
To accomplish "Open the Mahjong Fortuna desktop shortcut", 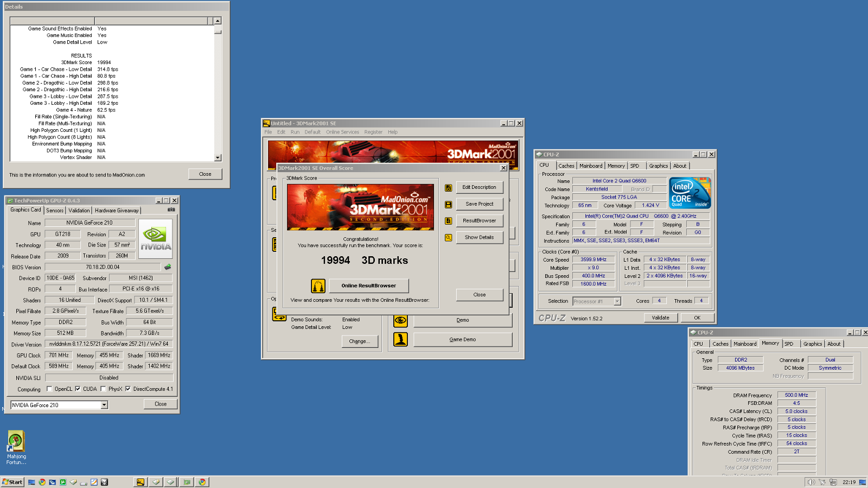I will [x=16, y=448].
